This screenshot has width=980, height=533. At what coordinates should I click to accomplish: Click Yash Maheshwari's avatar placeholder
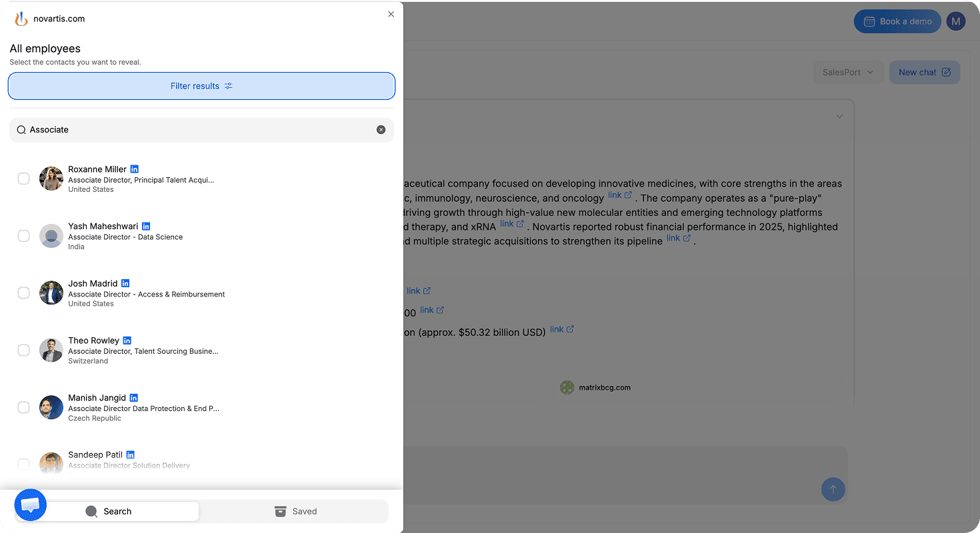(x=51, y=236)
